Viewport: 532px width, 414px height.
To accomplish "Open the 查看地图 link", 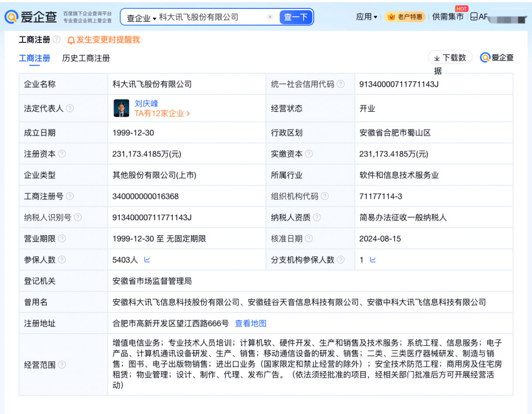I will tap(250, 323).
